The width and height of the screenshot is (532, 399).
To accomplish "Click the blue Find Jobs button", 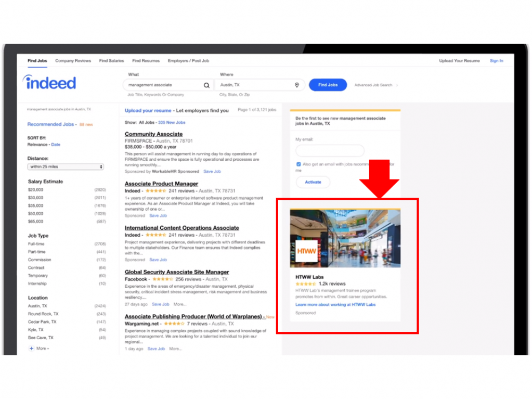I will click(x=328, y=85).
